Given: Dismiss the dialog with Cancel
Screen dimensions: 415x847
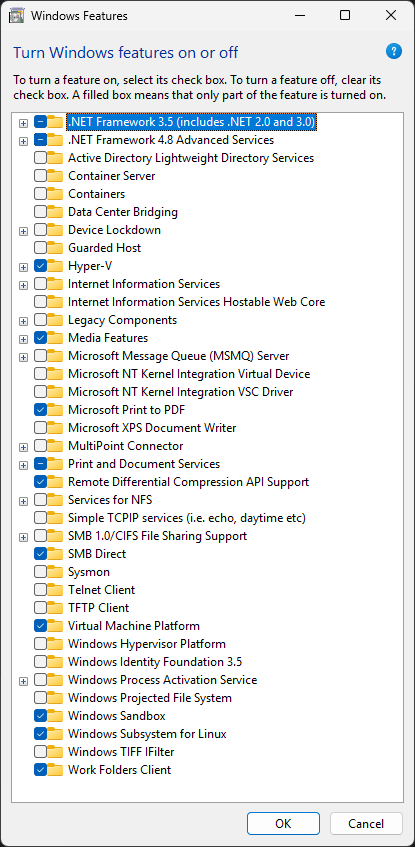Looking at the screenshot, I should point(366,823).
